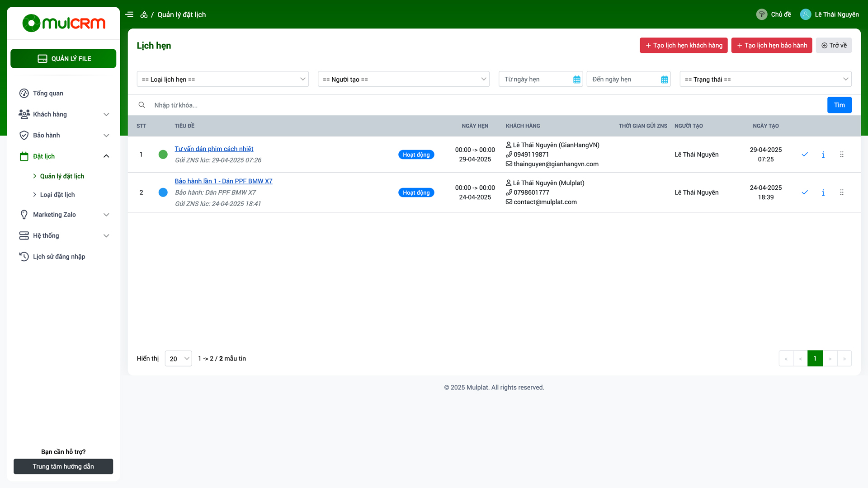868x488 pixels.
Task: Open Loại đặt lịch submenu item
Action: point(57,195)
